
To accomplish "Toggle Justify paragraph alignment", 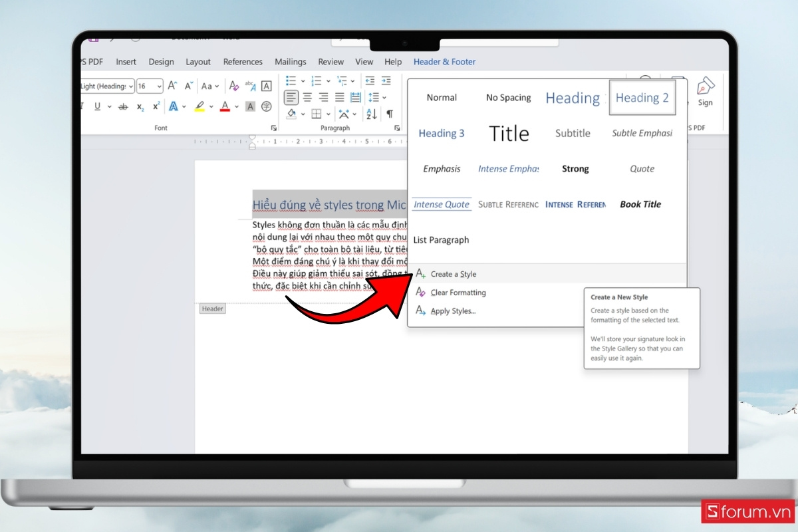I will [x=339, y=97].
